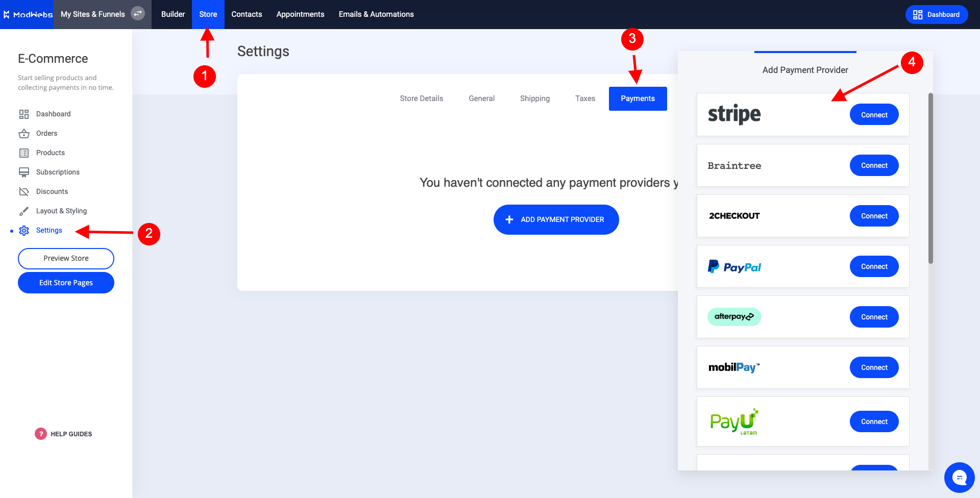Connect the PayPal payment provider

point(874,266)
